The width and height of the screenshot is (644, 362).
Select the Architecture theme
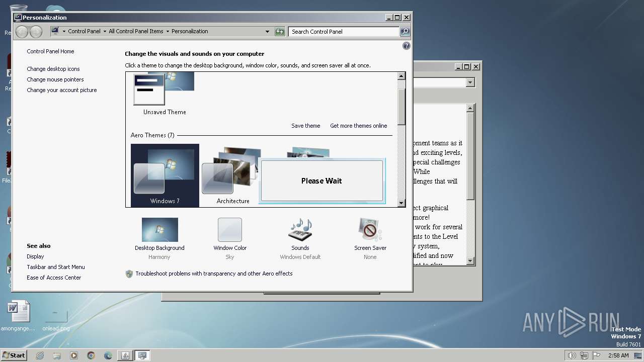pyautogui.click(x=233, y=175)
